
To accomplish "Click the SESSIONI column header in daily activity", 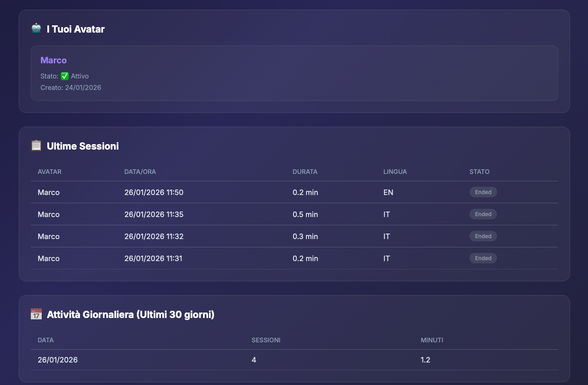I will pos(266,340).
